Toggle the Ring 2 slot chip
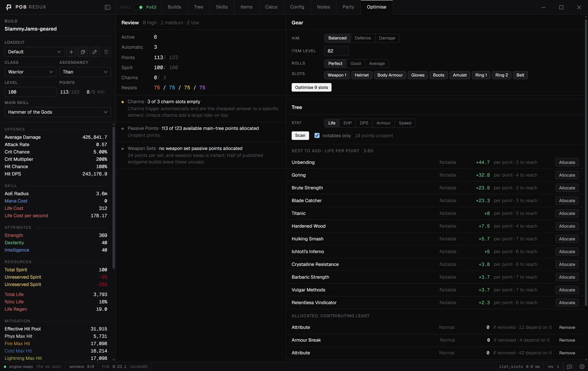The width and height of the screenshot is (588, 371). point(501,75)
